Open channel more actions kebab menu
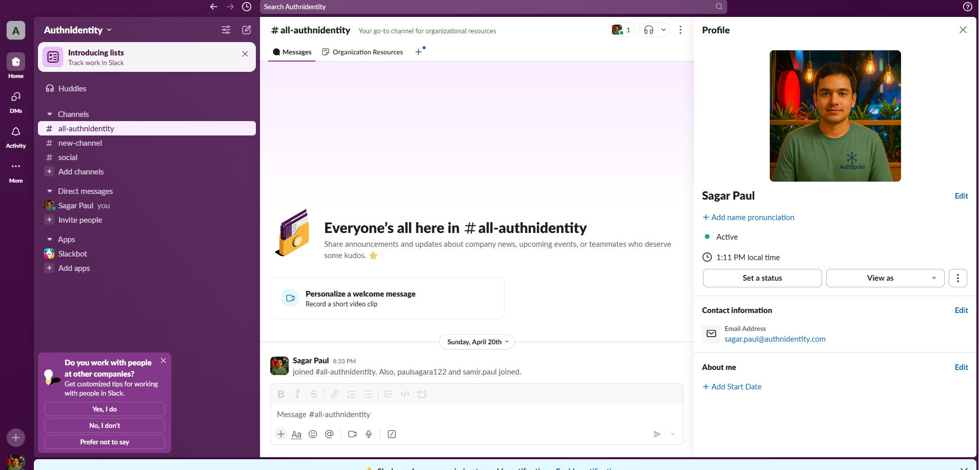Screen dimensions: 980x470 coord(681,30)
